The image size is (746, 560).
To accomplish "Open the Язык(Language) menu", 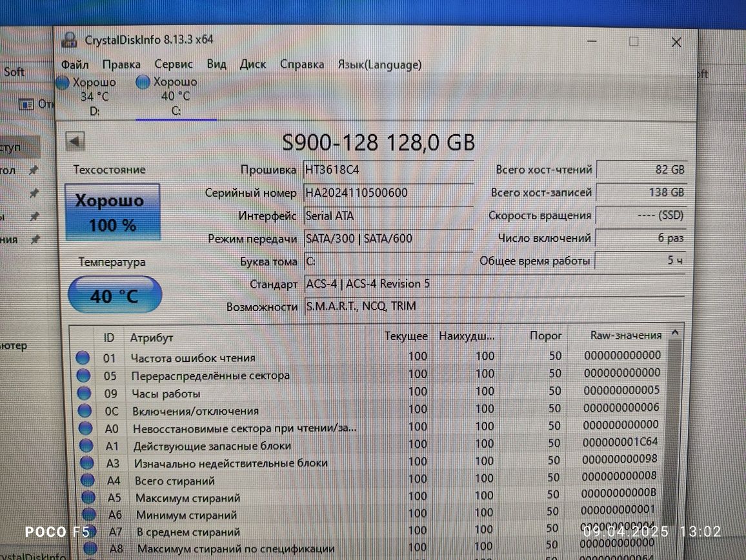I will pos(379,65).
